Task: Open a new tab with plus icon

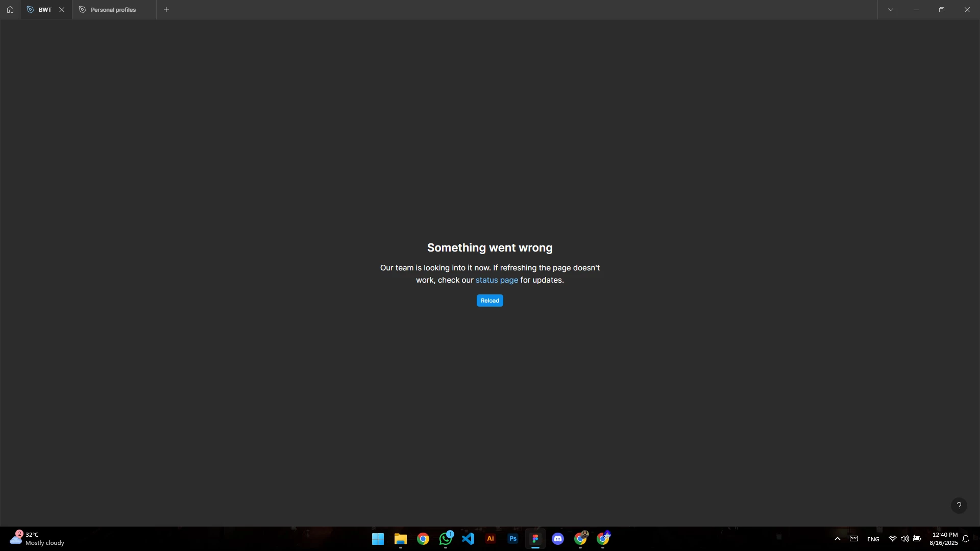Action: [166, 10]
